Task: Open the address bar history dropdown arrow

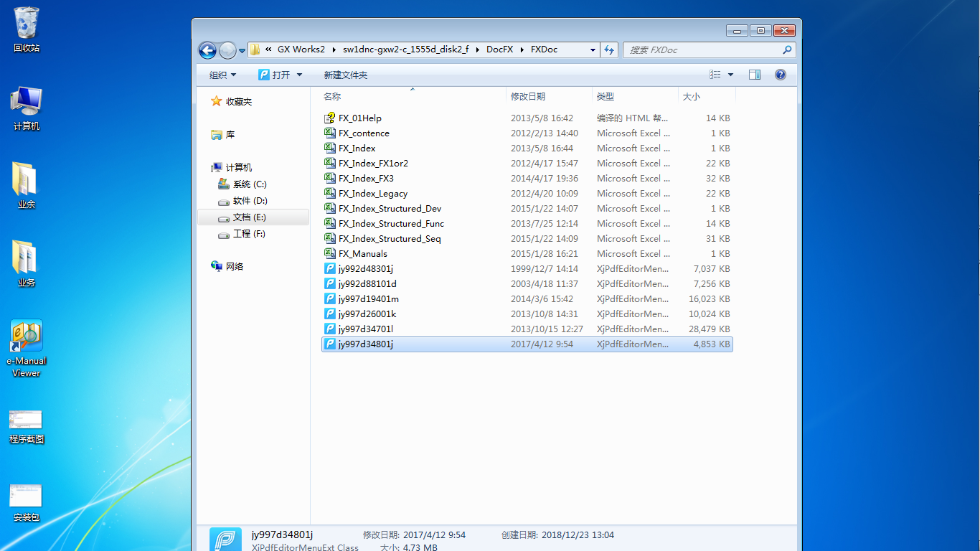Action: (593, 50)
